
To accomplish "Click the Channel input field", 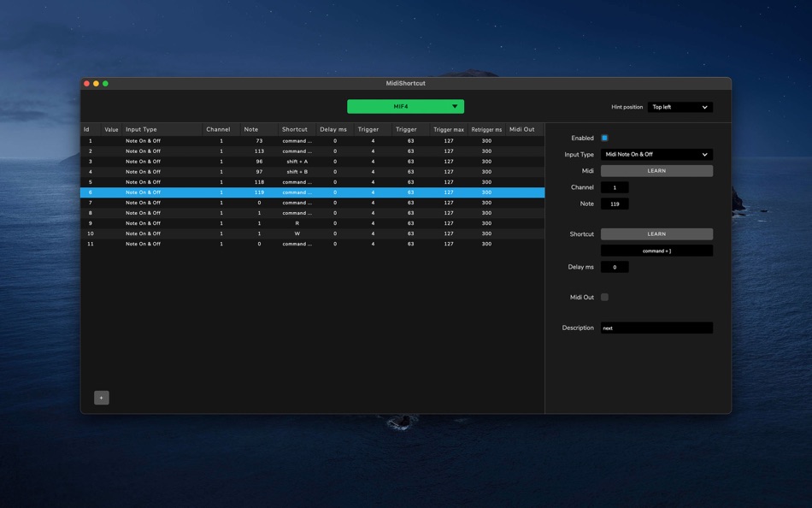I will click(x=615, y=187).
